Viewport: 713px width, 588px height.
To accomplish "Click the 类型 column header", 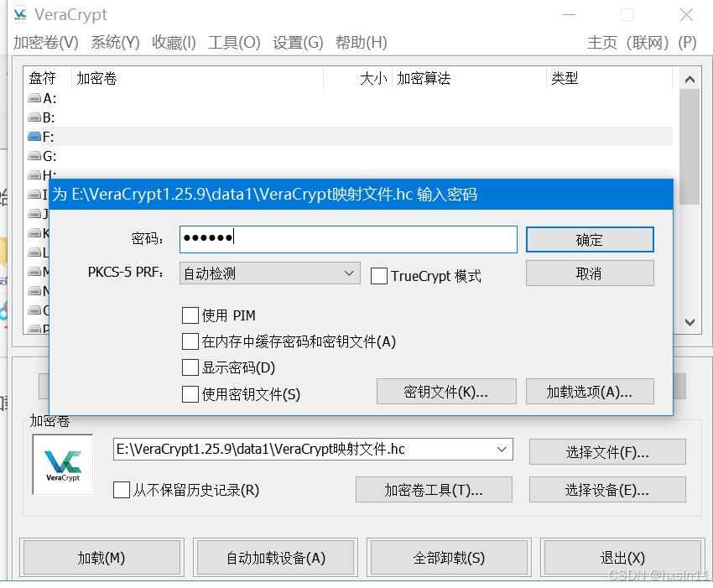I will (609, 78).
